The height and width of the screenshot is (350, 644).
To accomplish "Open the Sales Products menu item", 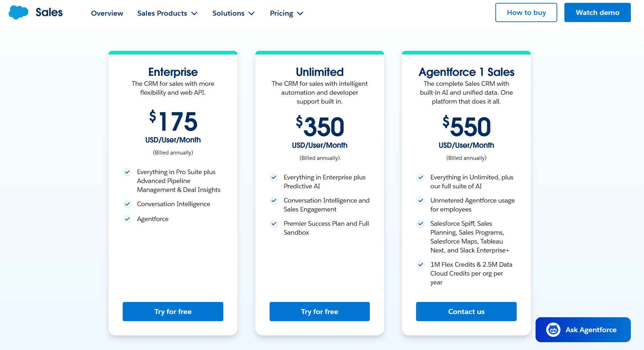I will pyautogui.click(x=162, y=13).
